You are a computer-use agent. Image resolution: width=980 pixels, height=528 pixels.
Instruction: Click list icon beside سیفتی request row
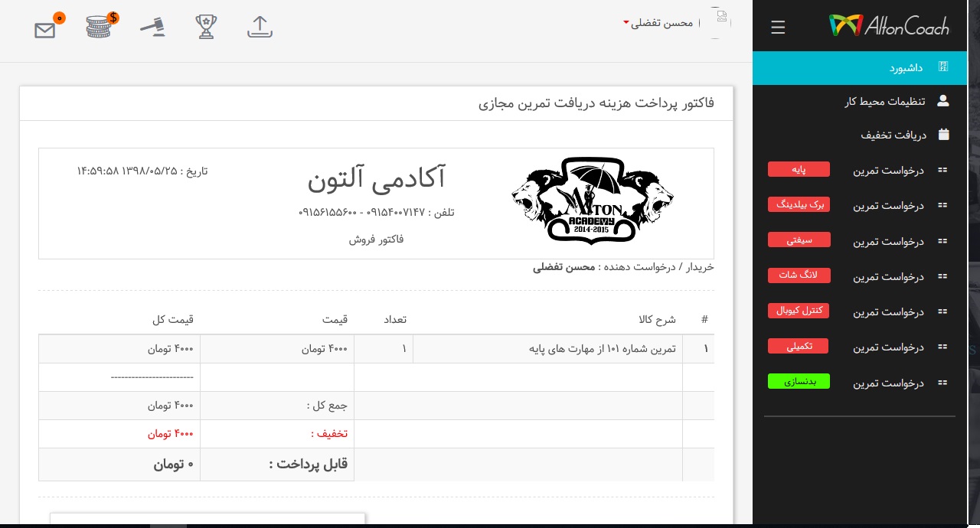(x=943, y=241)
